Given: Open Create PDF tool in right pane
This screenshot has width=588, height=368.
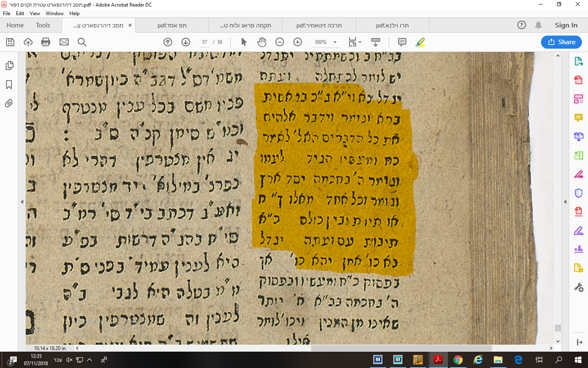Looking at the screenshot, I should pos(579,80).
